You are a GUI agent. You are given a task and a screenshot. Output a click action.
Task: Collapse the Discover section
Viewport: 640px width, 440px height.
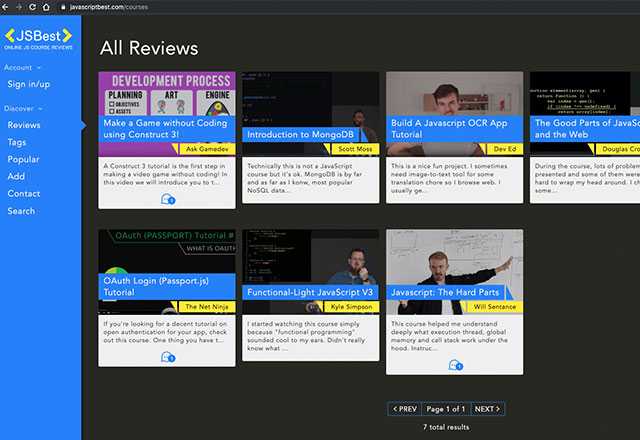23,108
